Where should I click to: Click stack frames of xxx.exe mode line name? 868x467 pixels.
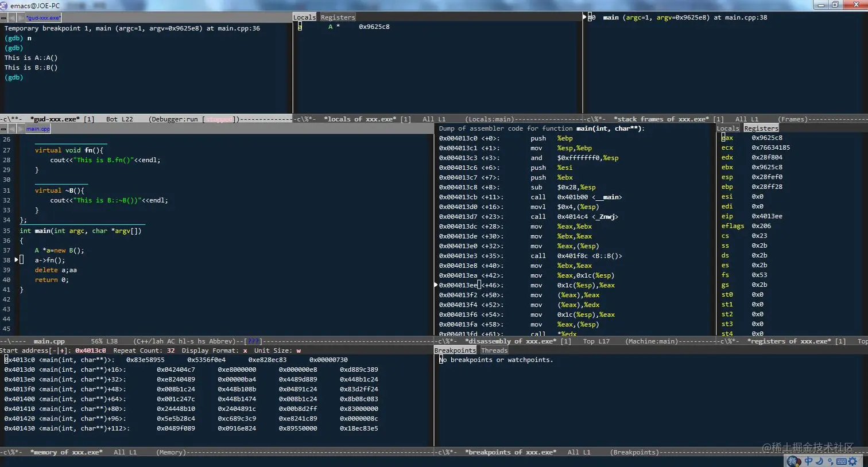click(x=661, y=119)
